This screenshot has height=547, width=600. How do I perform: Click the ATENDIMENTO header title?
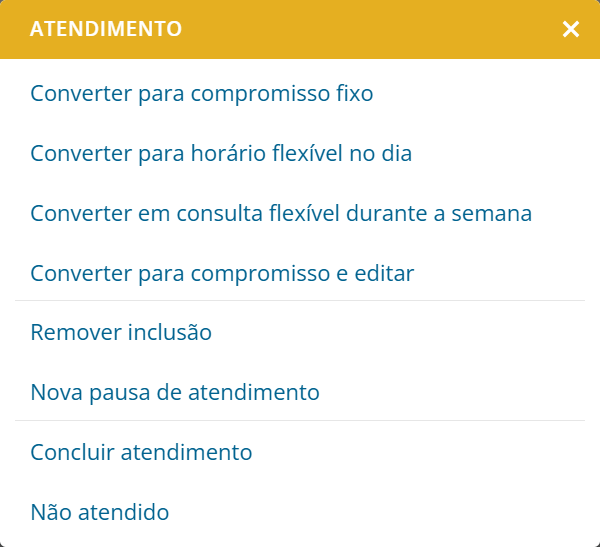106,29
